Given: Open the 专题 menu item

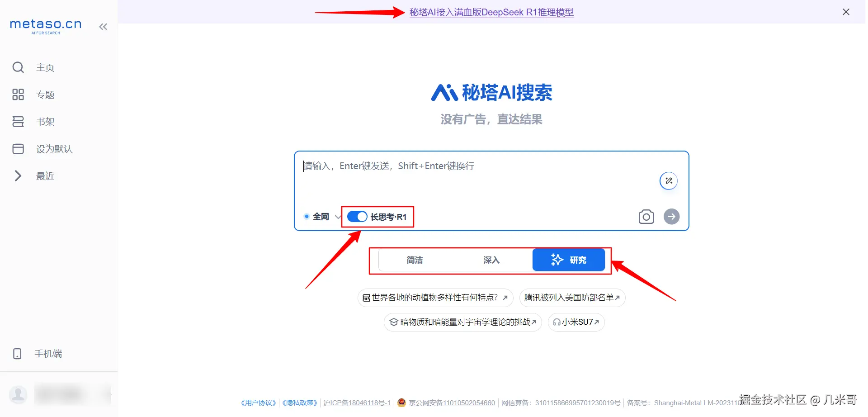Looking at the screenshot, I should 45,95.
